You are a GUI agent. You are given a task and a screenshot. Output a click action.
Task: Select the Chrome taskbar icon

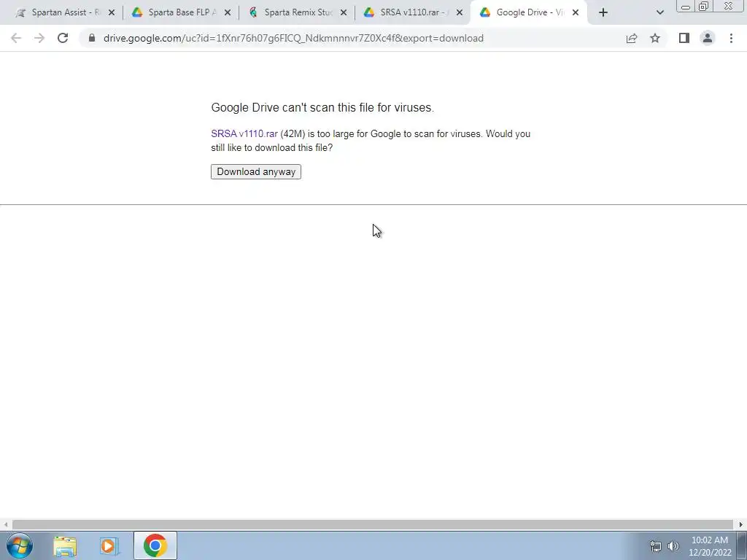(155, 545)
